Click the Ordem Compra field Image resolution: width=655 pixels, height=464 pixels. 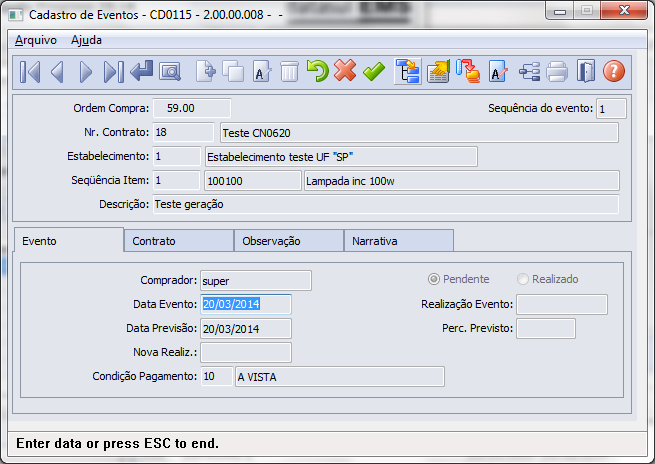point(192,108)
